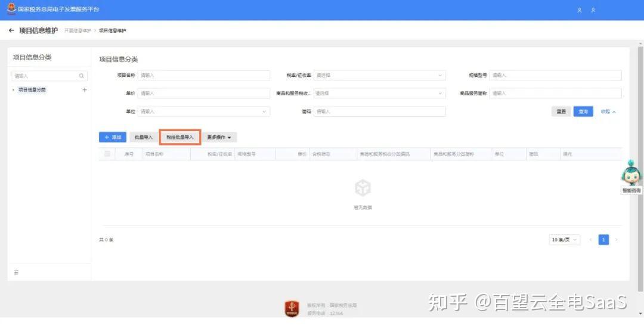Select 项目信息分类 in the tree
The width and height of the screenshot is (644, 329).
tap(32, 89)
